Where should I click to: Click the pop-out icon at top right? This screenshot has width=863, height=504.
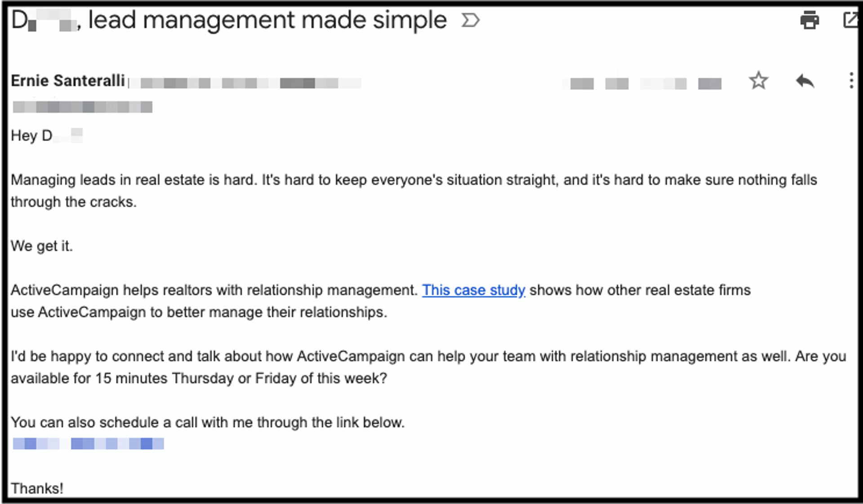coord(851,20)
